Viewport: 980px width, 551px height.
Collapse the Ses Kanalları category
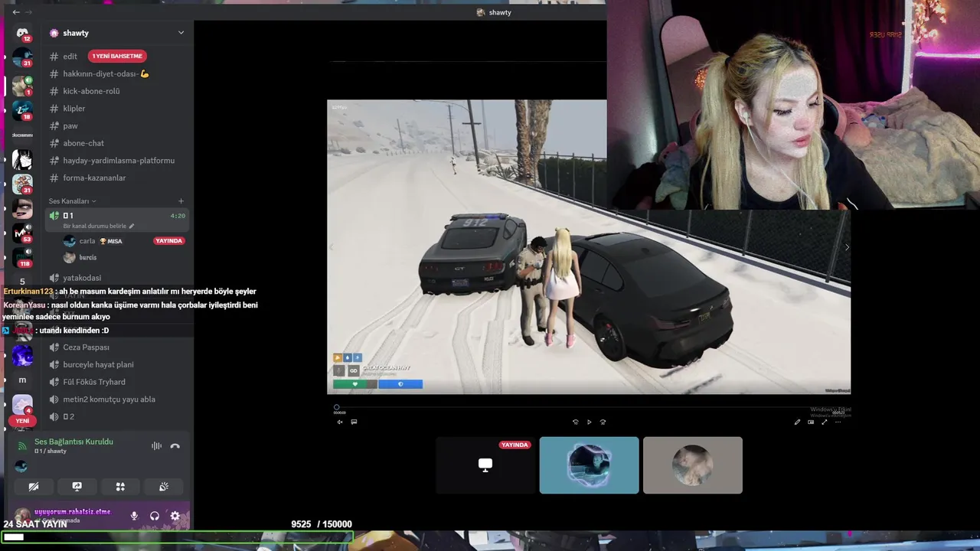click(72, 201)
